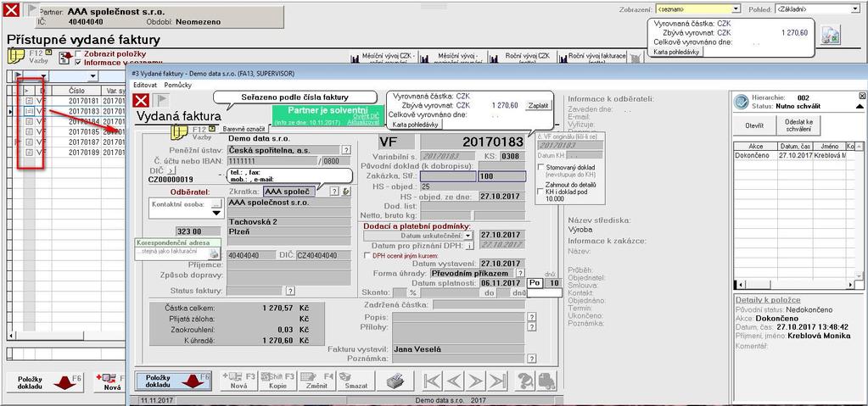Click the Zaplatit button
Viewport: 868px width, 406px height.
click(538, 105)
